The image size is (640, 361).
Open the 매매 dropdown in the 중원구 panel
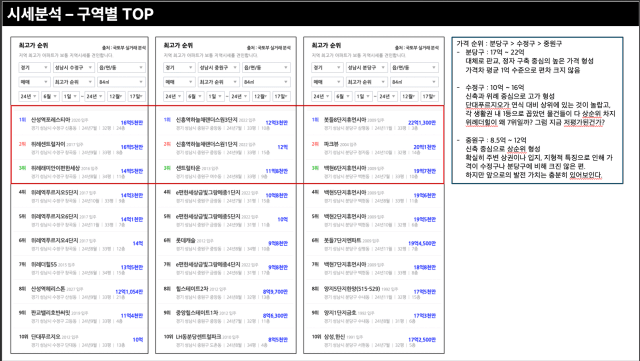179,82
